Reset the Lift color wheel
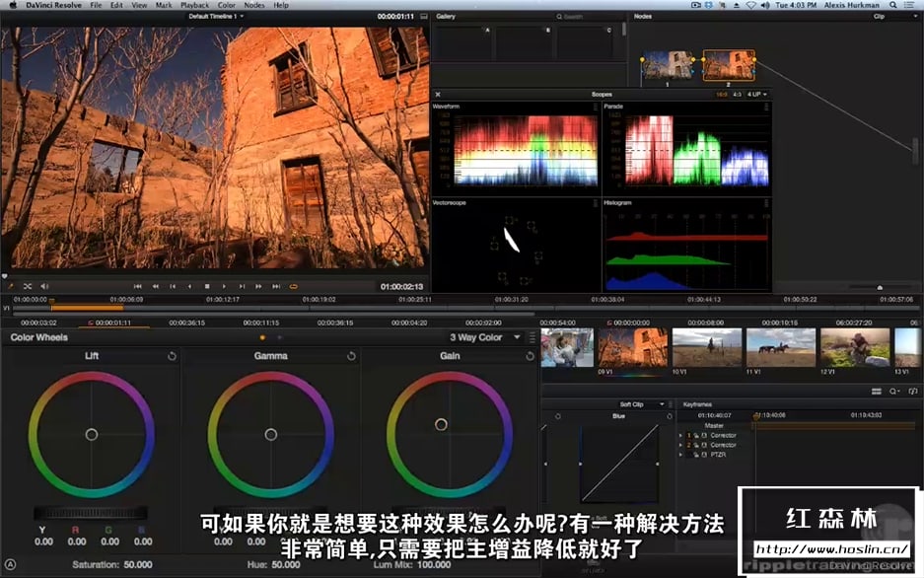The height and width of the screenshot is (578, 924). click(172, 356)
